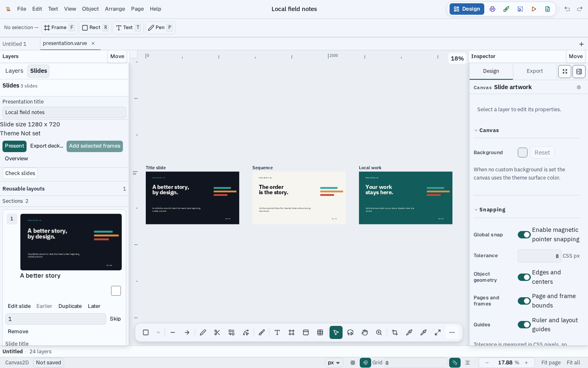Select the lasso selection tool

coord(350,332)
